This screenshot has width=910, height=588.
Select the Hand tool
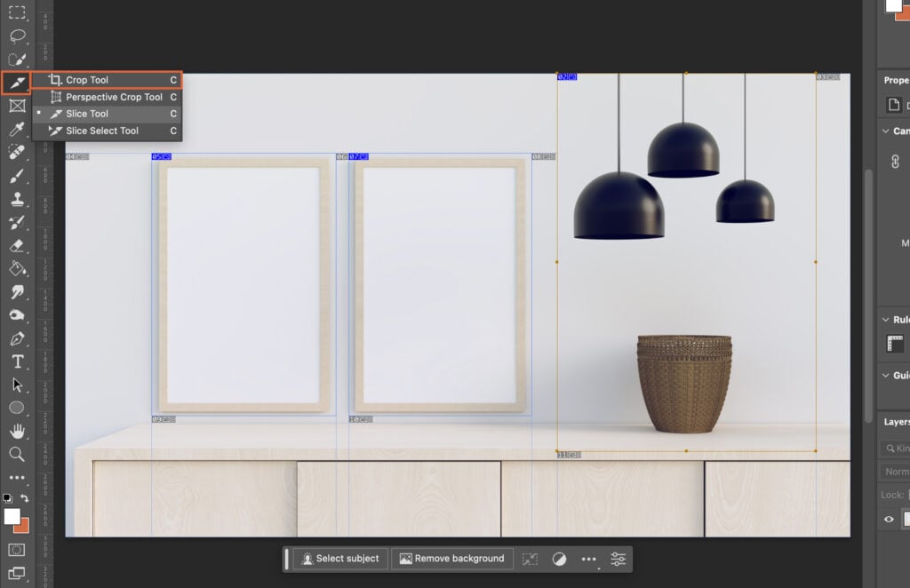tap(16, 433)
